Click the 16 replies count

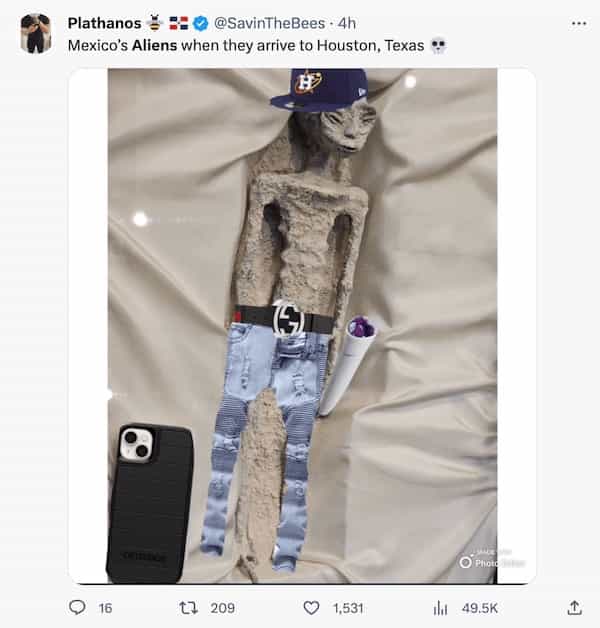[105, 608]
